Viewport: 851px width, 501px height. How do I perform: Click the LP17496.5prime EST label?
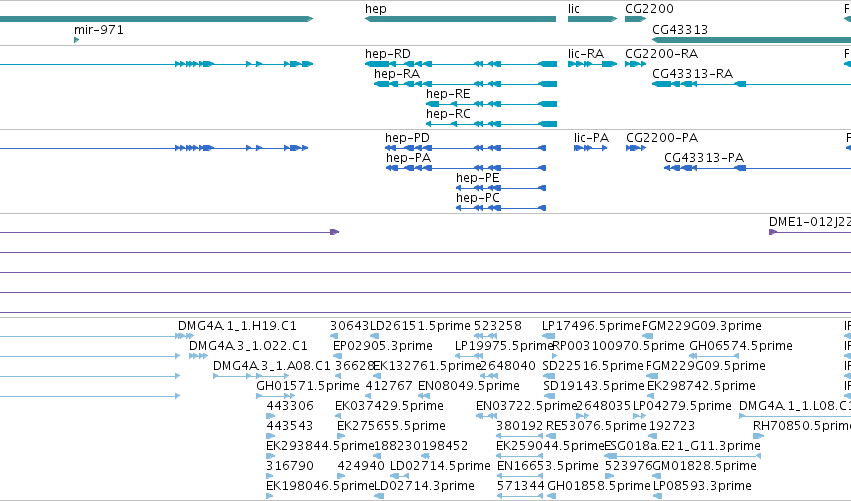coord(592,326)
